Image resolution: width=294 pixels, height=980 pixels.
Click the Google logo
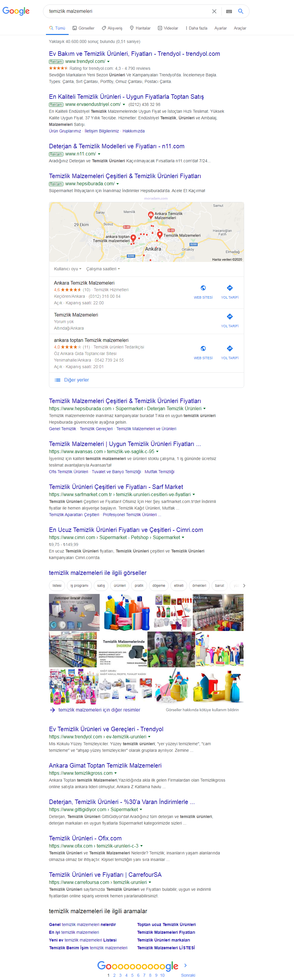16,11
